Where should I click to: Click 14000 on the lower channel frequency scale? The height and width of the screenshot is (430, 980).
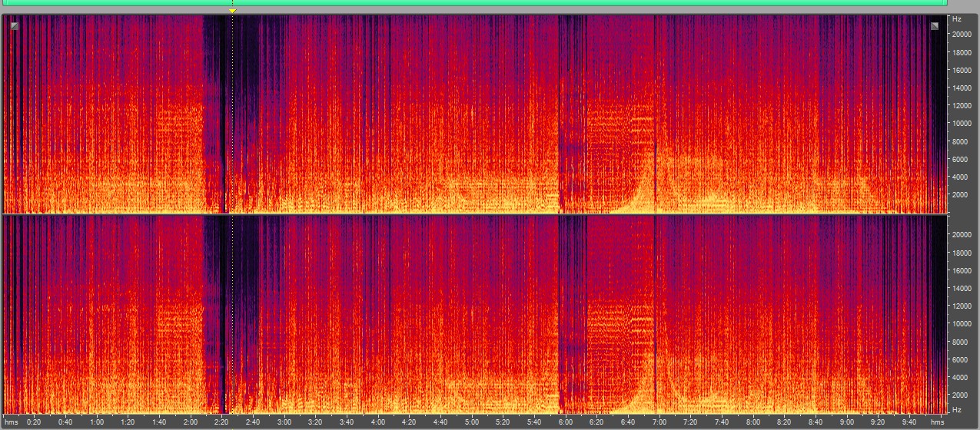(x=963, y=288)
